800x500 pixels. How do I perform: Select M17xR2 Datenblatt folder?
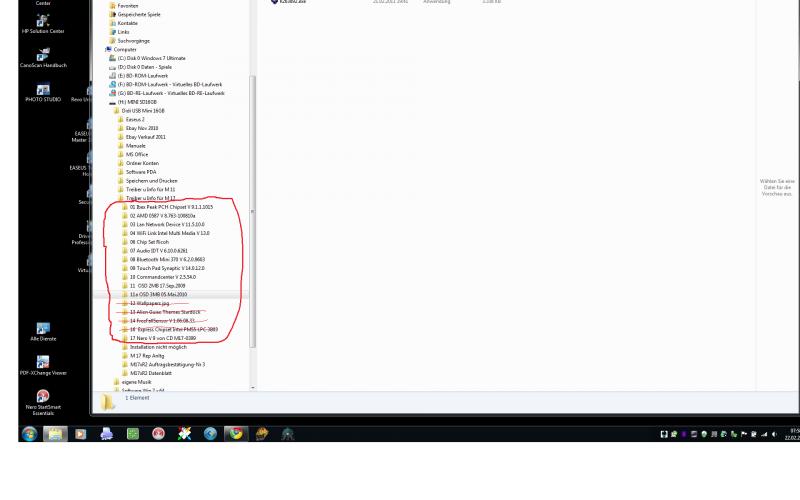click(147, 373)
